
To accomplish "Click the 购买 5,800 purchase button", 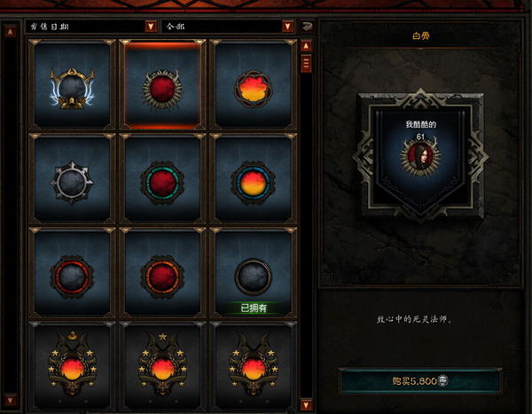I will click(x=420, y=380).
